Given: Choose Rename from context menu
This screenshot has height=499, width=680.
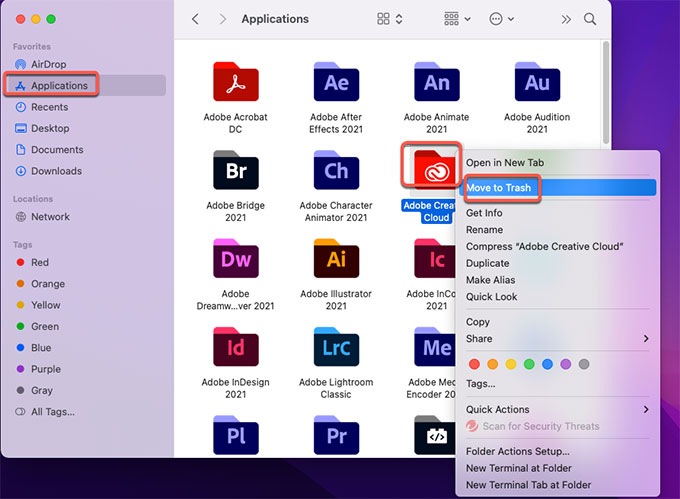Looking at the screenshot, I should [x=558, y=230].
